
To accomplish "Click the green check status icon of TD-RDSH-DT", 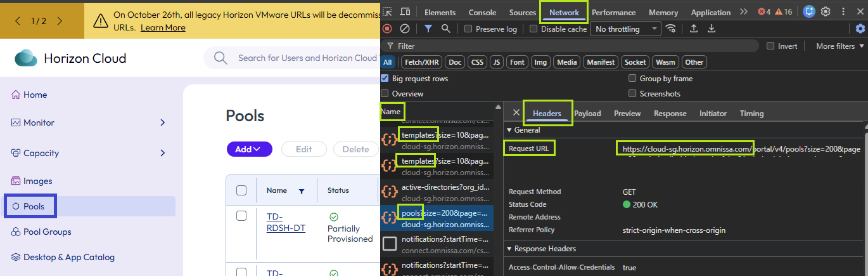I will point(334,217).
